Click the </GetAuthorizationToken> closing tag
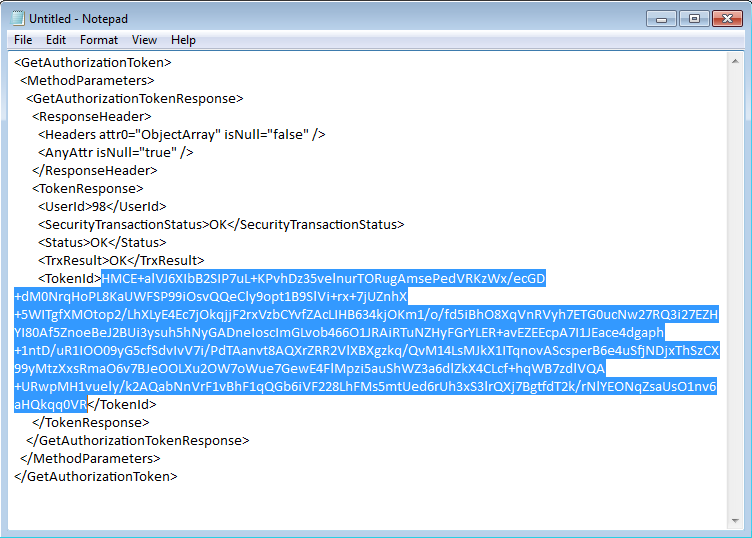Viewport: 752px width, 538px height. [x=95, y=476]
